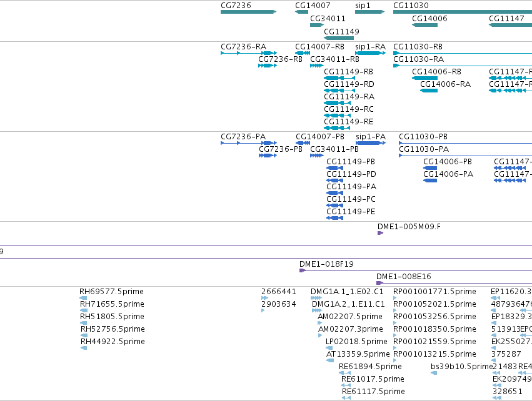Select transcript CG34011-RB
The height and width of the screenshot is (401, 532).
point(317,66)
